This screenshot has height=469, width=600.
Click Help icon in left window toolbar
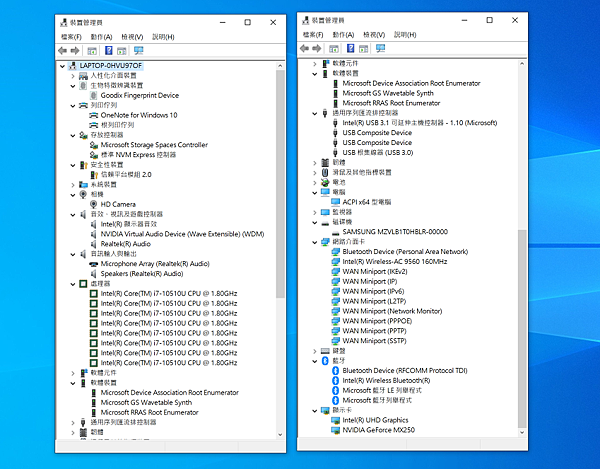click(109, 50)
